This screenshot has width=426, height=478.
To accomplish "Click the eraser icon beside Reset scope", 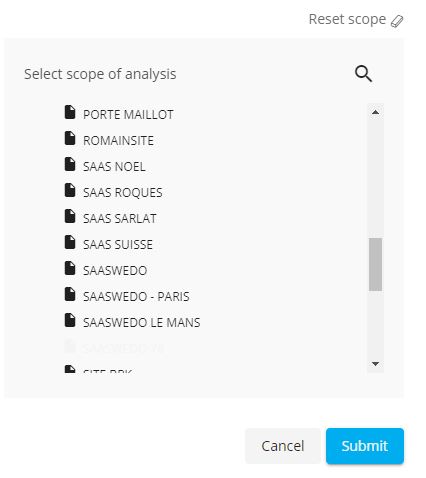I will tap(397, 21).
